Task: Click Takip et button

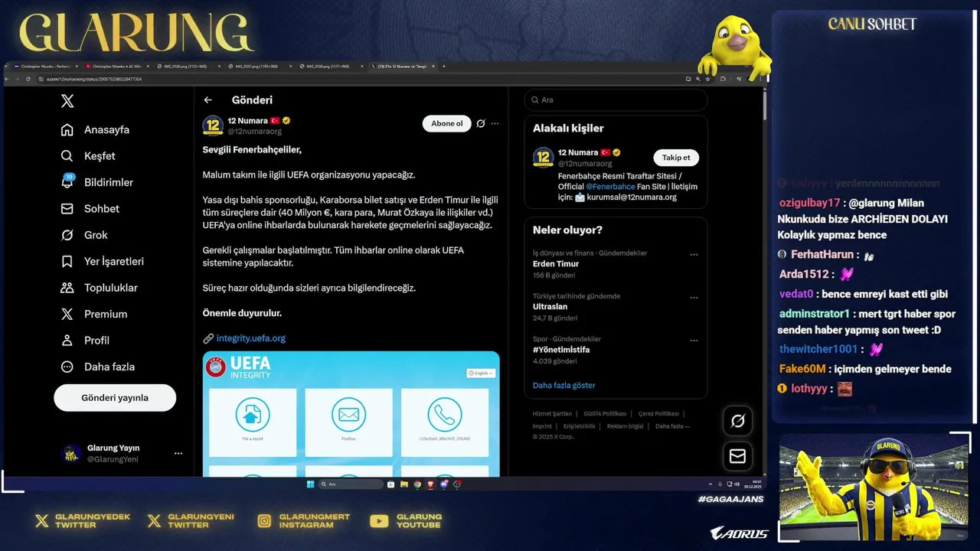Action: pyautogui.click(x=676, y=158)
